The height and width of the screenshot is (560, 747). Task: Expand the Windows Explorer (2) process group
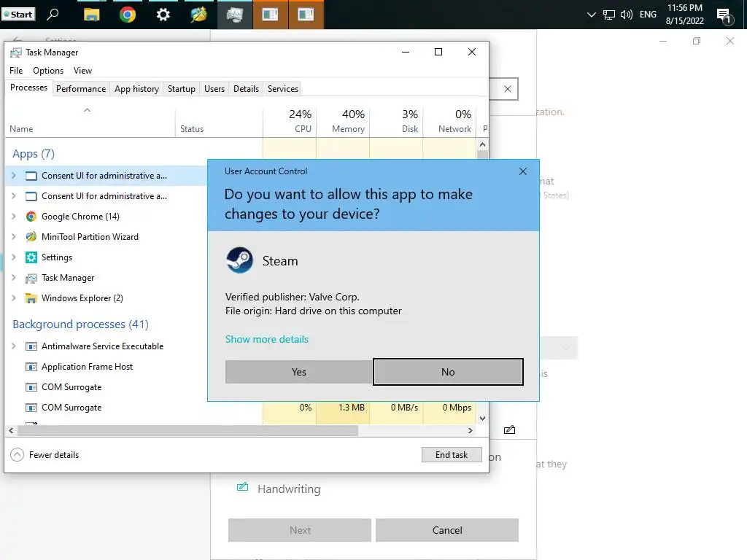point(13,298)
